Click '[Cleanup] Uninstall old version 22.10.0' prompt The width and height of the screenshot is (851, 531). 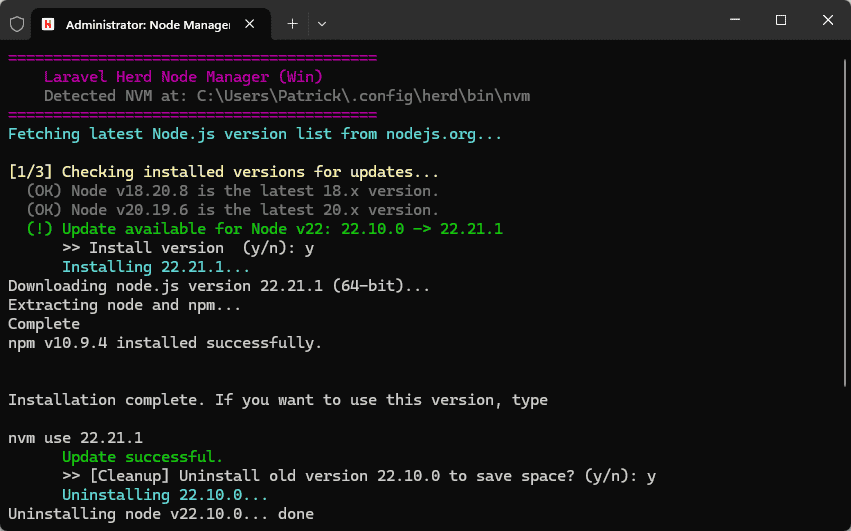(359, 476)
